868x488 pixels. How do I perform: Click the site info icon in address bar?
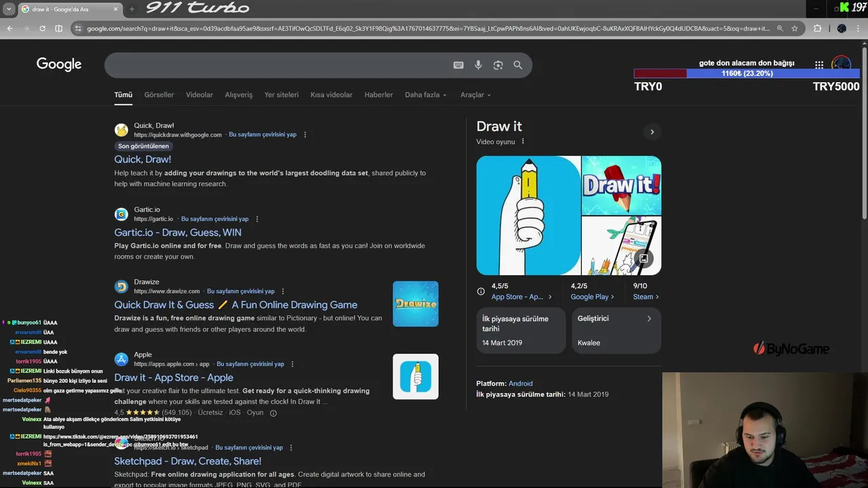[x=79, y=28]
